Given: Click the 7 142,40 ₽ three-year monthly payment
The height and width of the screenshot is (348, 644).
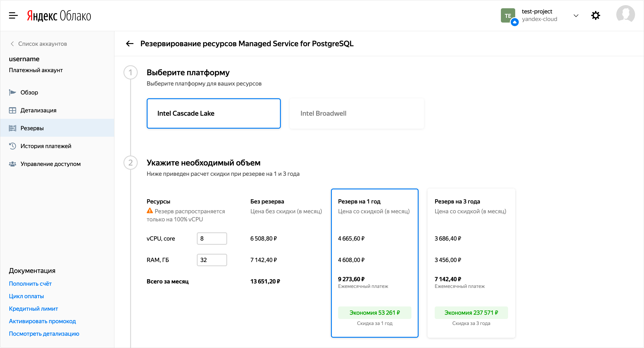Looking at the screenshot, I should click(448, 279).
